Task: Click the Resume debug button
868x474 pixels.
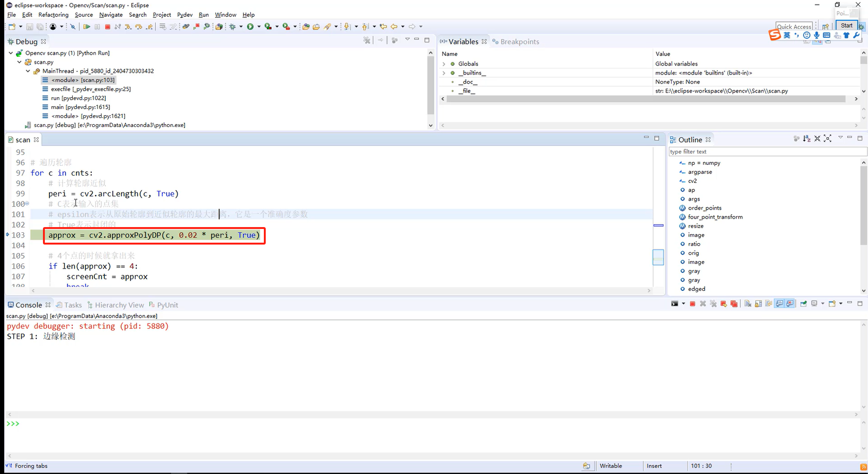Action: 87,27
